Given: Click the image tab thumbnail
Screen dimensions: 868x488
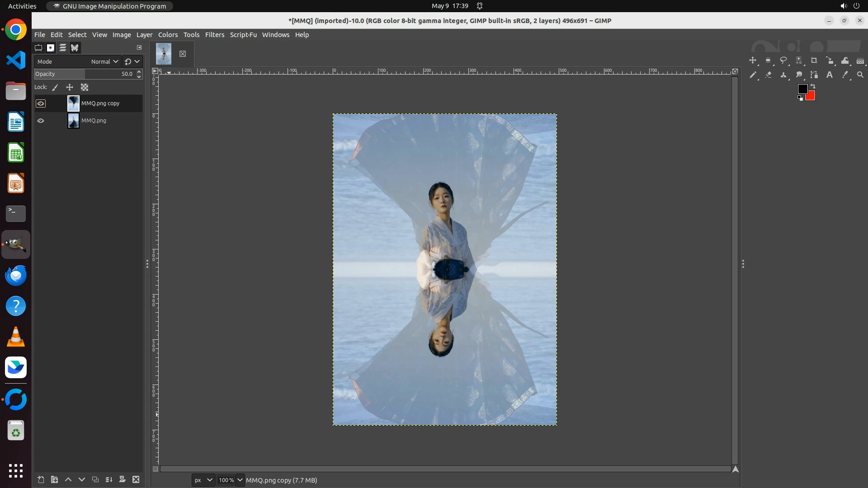Looking at the screenshot, I should click(164, 54).
